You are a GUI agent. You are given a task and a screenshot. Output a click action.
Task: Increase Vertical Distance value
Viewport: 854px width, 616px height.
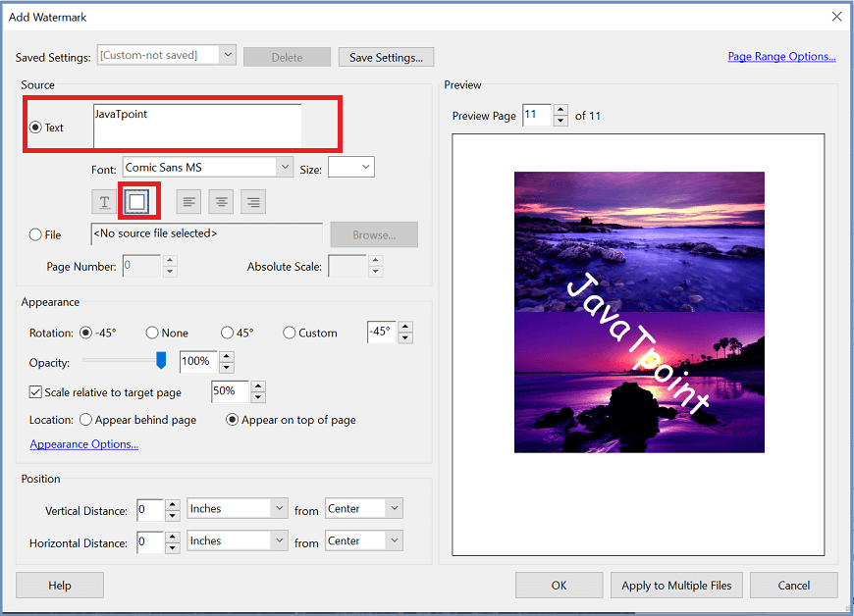pos(172,504)
